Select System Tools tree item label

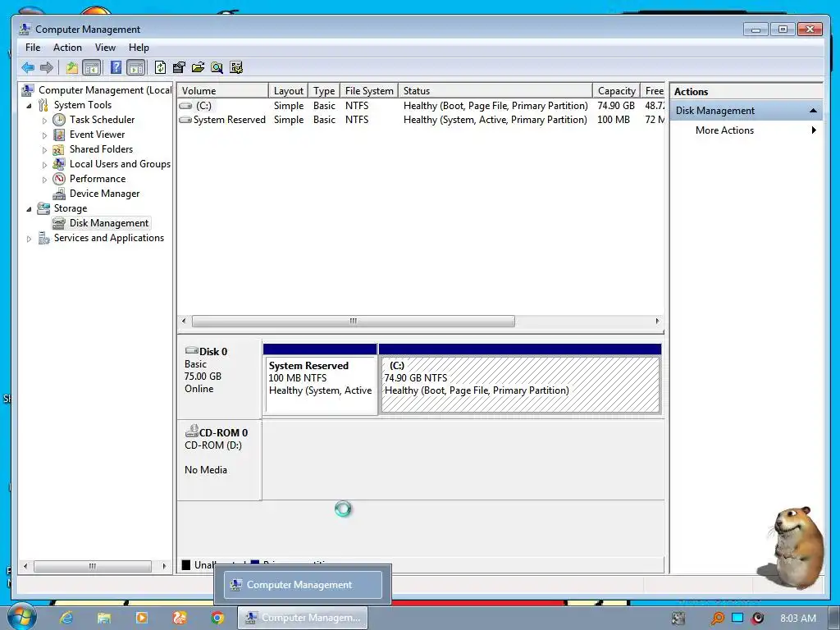83,105
